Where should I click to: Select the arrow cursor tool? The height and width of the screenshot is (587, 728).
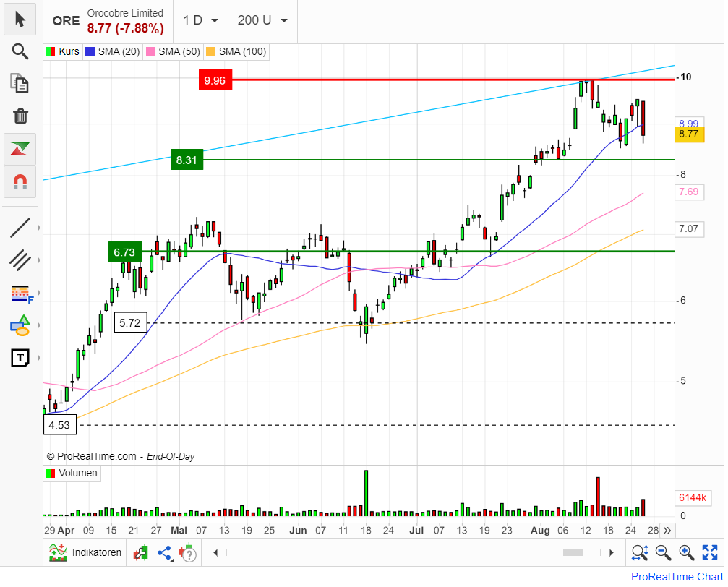tap(20, 20)
